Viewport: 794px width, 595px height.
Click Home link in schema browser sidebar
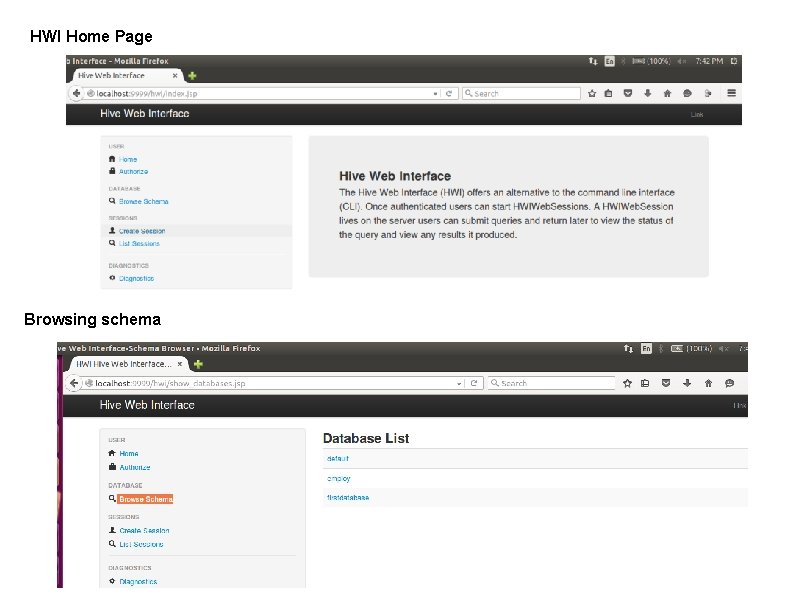coord(129,453)
